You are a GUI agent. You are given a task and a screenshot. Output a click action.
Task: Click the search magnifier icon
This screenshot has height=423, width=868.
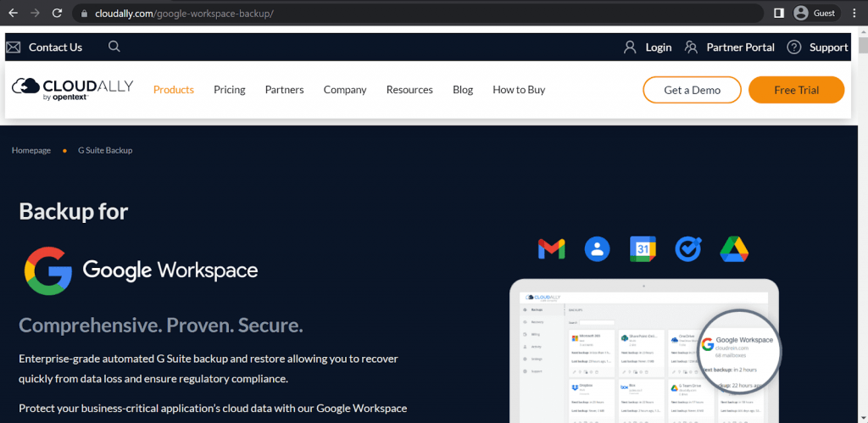(x=114, y=47)
